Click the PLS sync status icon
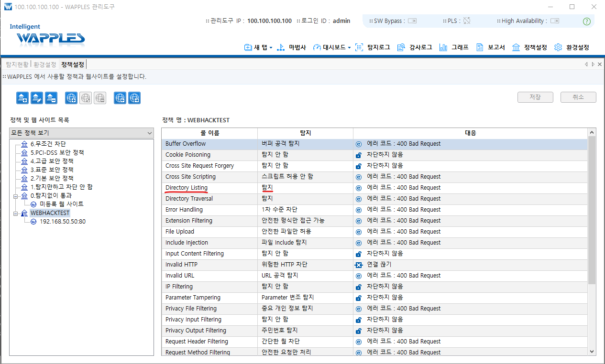Screen dimensions: 605x364 point(467,21)
